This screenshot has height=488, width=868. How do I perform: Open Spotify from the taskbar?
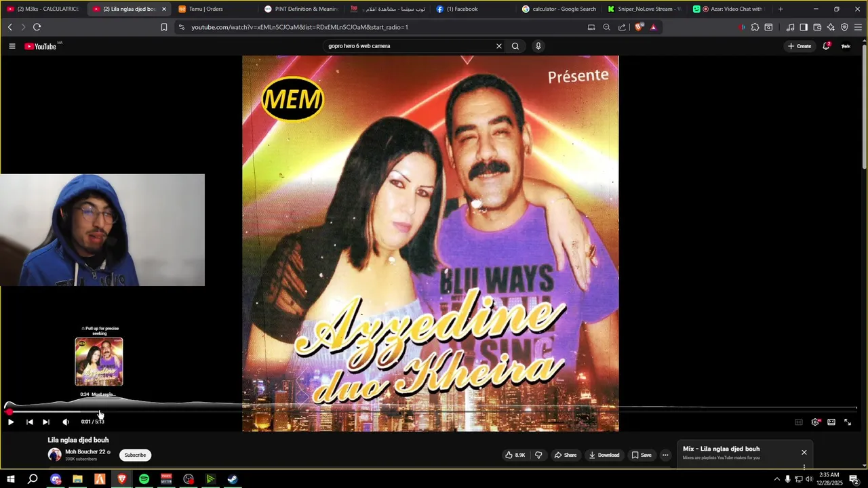[x=144, y=479]
